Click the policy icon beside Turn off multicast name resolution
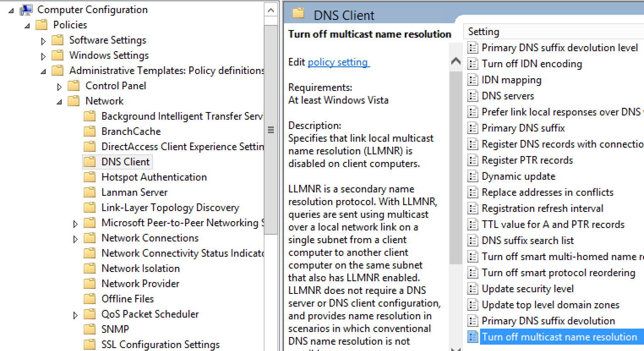Viewport: 644px width, 351px height. tap(473, 337)
